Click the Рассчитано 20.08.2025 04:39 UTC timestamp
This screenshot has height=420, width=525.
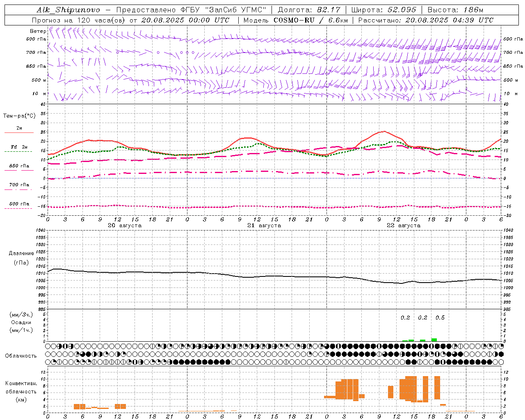point(426,20)
